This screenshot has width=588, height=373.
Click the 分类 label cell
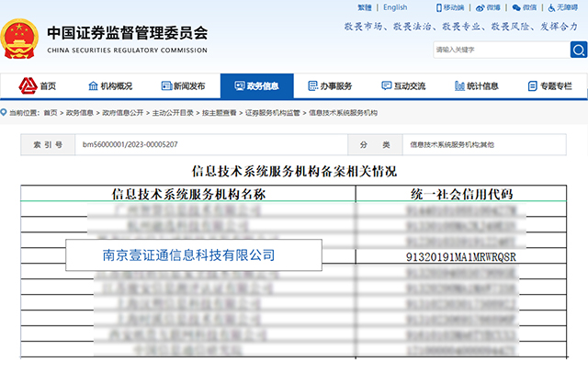pyautogui.click(x=376, y=145)
